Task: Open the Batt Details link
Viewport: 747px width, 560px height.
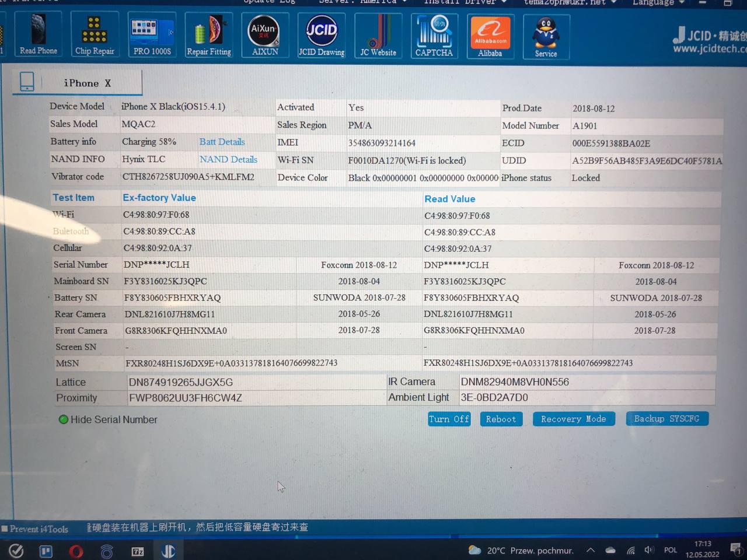Action: [x=222, y=142]
